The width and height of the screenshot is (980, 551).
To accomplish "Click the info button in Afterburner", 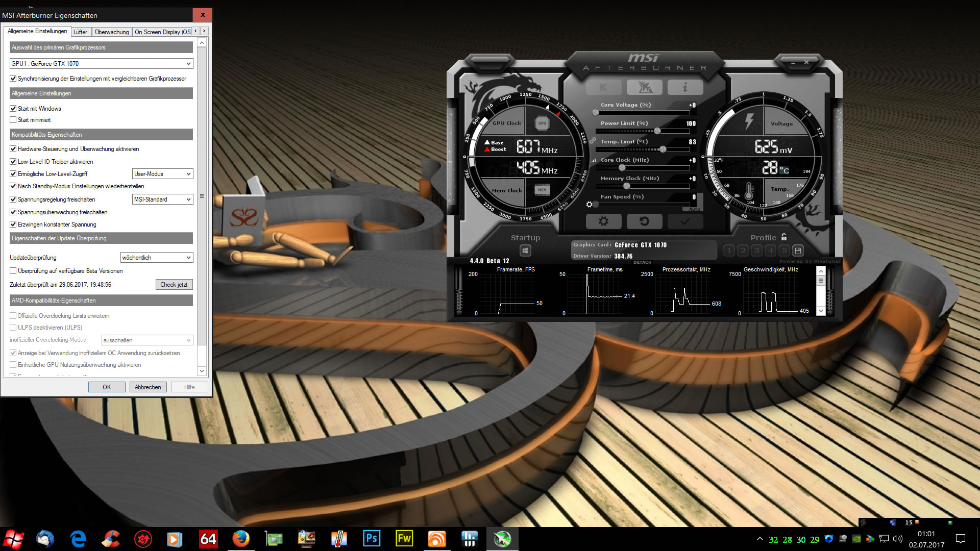I will click(x=685, y=87).
